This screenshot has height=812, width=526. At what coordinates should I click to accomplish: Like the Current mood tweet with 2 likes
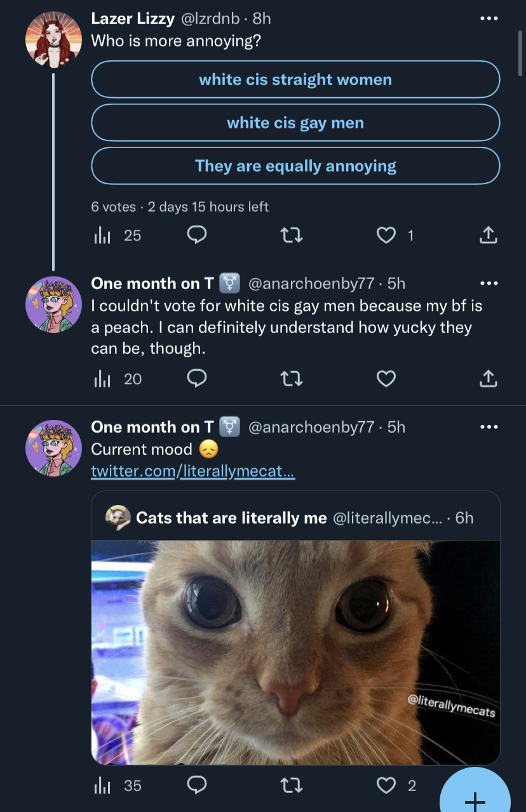(386, 786)
